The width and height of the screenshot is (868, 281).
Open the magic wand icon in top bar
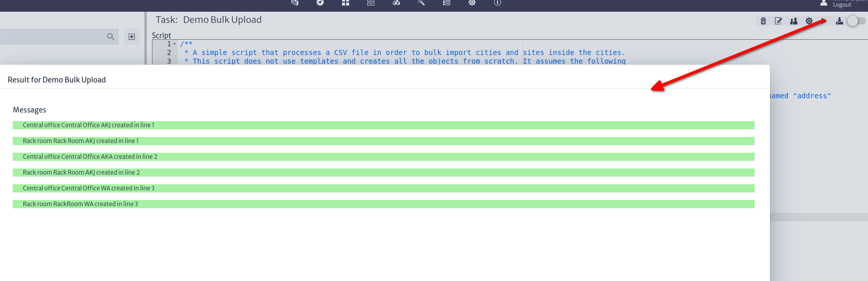421,3
